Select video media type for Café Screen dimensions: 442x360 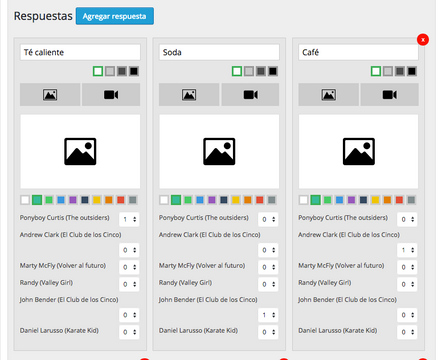coord(389,95)
